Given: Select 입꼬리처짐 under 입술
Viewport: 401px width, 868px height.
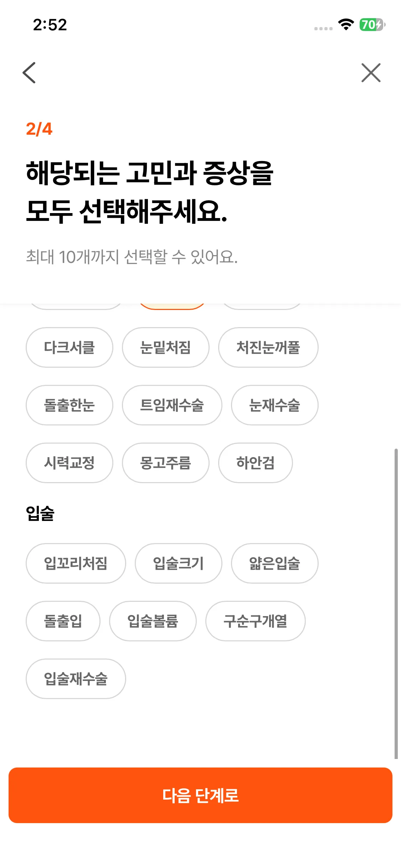Looking at the screenshot, I should 76,563.
